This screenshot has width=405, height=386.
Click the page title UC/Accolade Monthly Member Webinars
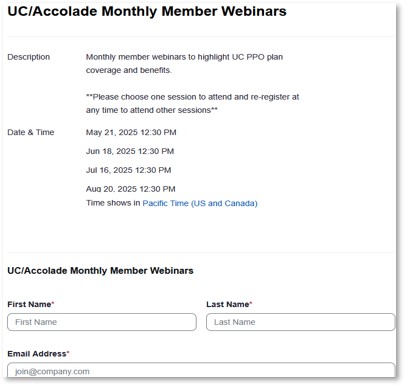coord(147,11)
